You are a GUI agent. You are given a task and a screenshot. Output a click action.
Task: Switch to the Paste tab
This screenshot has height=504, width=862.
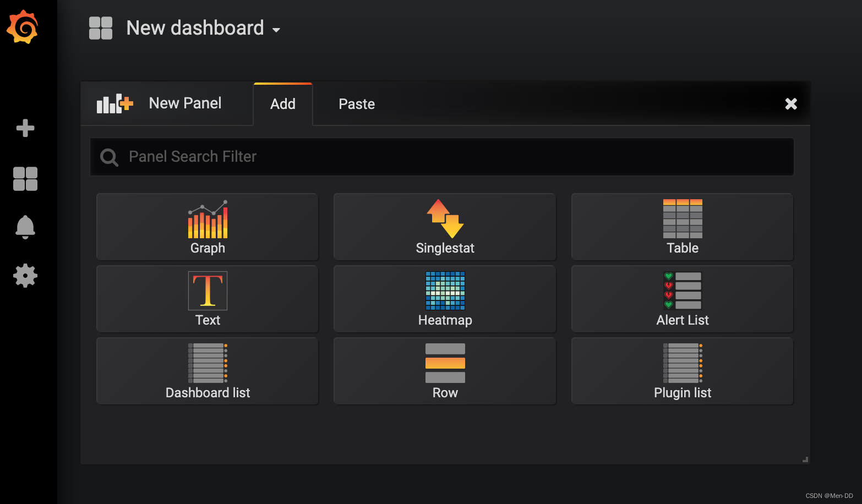pyautogui.click(x=357, y=104)
